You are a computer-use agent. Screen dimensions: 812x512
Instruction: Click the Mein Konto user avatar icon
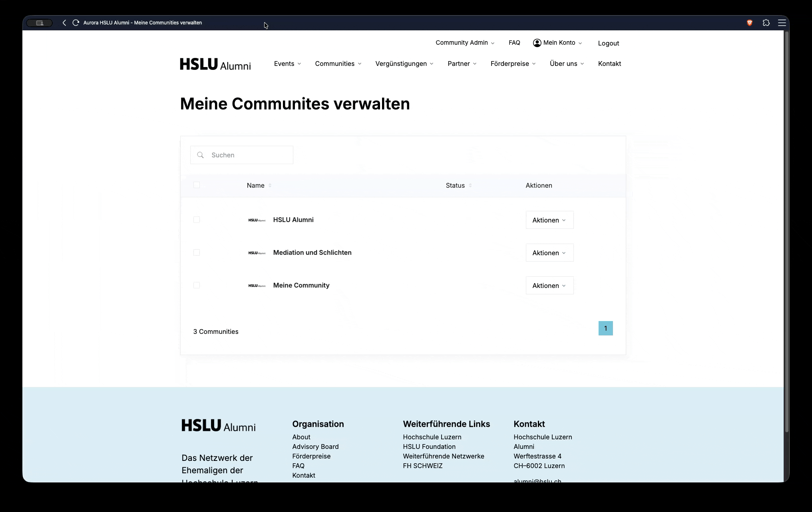tap(537, 43)
